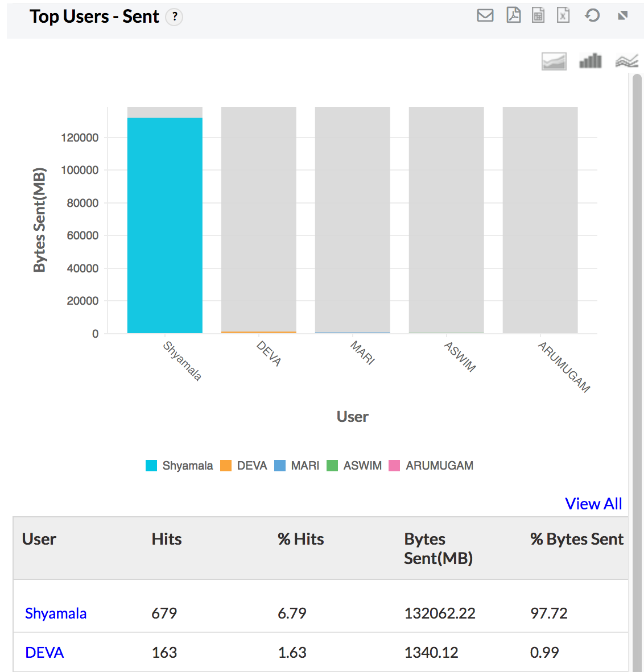Toggle ARUMUGAM series in chart legend
This screenshot has height=672, width=644.
pyautogui.click(x=432, y=466)
